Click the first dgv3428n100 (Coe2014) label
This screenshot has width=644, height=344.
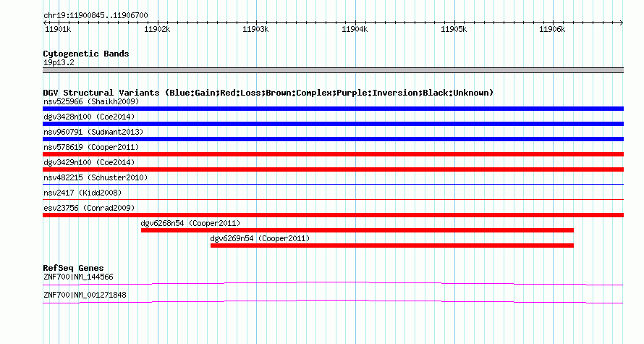pyautogui.click(x=89, y=117)
